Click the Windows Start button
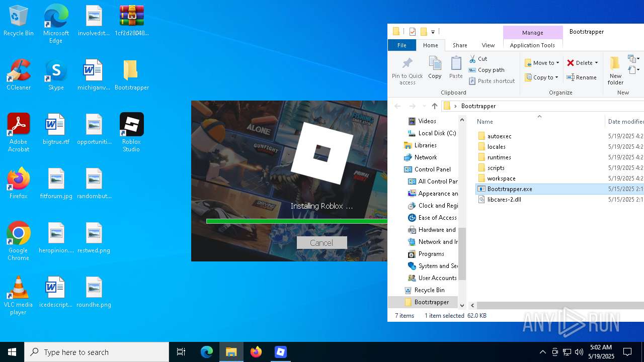Screen dimensions: 644x362 click(x=12, y=352)
